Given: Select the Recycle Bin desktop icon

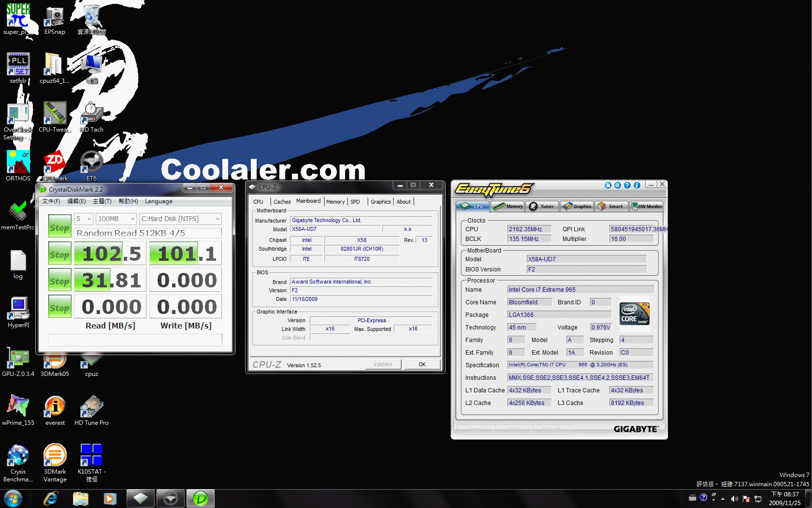Looking at the screenshot, I should pyautogui.click(x=92, y=19).
